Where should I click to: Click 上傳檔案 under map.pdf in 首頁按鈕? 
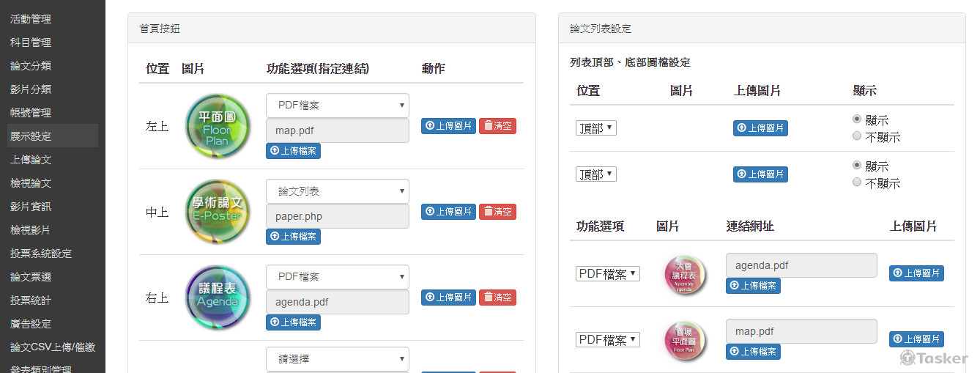(293, 151)
